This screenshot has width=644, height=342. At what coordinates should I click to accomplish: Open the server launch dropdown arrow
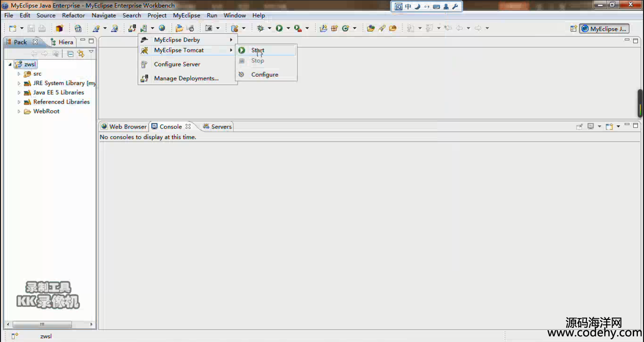pyautogui.click(x=152, y=28)
